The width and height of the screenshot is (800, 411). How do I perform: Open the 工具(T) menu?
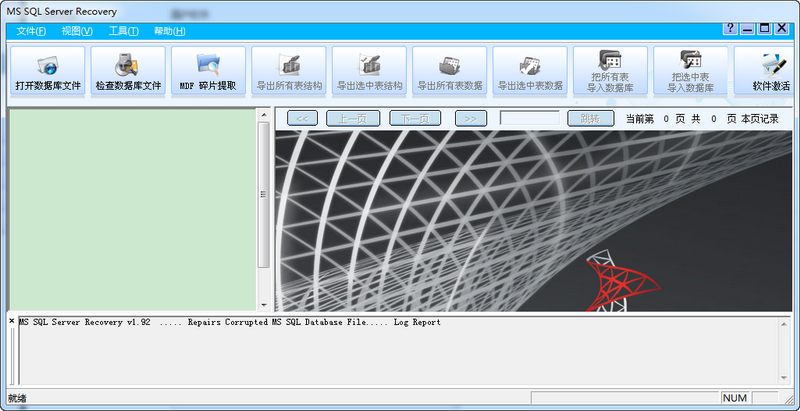coord(123,31)
